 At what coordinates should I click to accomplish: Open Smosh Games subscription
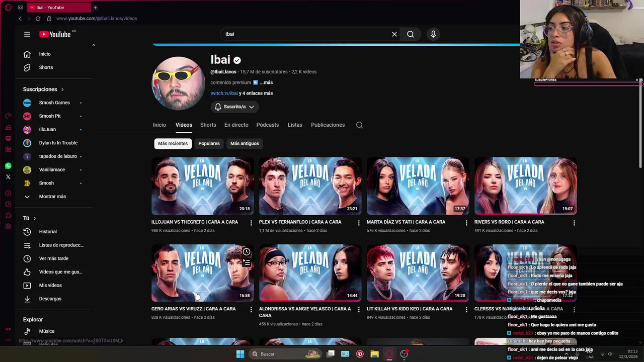[54, 103]
